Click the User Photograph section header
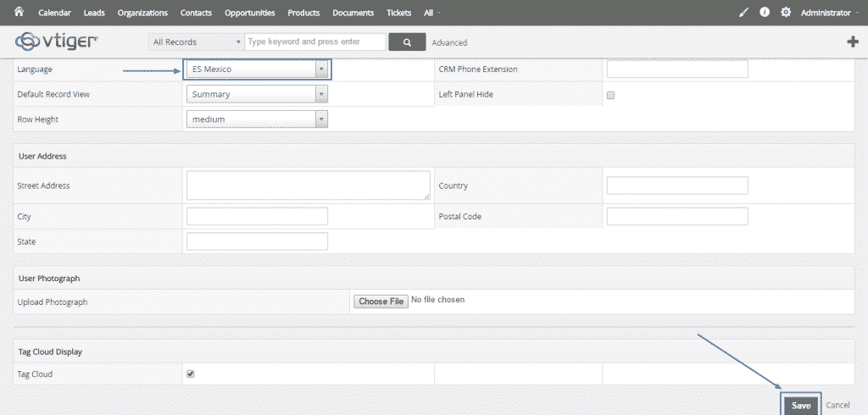Image resolution: width=868 pixels, height=415 pixels. 434,279
